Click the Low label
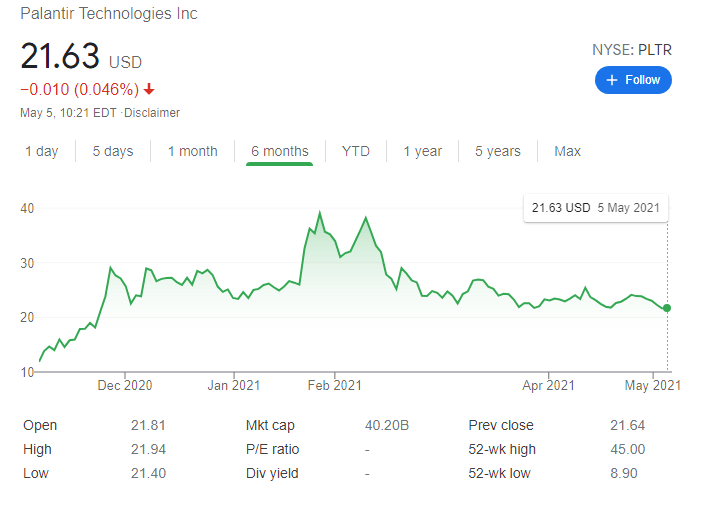This screenshot has width=726, height=506. [36, 474]
